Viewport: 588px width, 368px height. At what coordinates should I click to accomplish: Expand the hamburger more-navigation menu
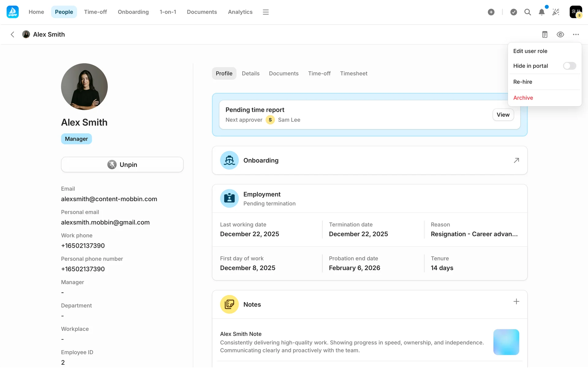click(x=266, y=12)
